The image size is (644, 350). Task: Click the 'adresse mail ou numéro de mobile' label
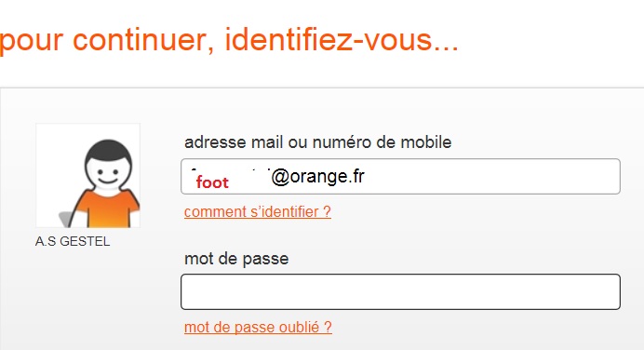[x=318, y=142]
